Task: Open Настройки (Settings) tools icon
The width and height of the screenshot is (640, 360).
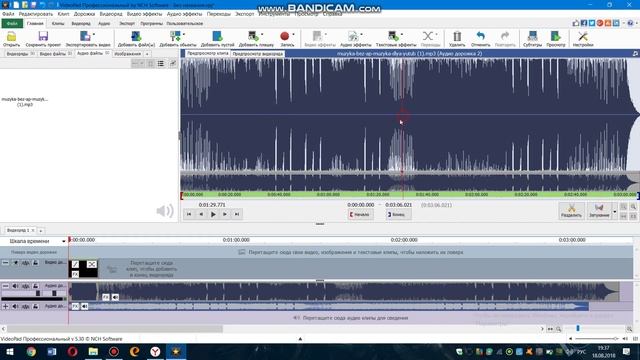Action: pyautogui.click(x=583, y=36)
